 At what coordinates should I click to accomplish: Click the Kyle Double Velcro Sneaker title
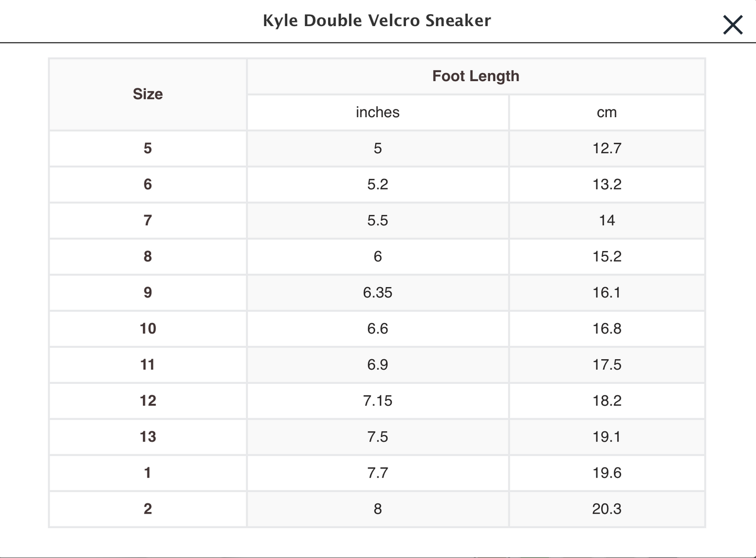377,20
